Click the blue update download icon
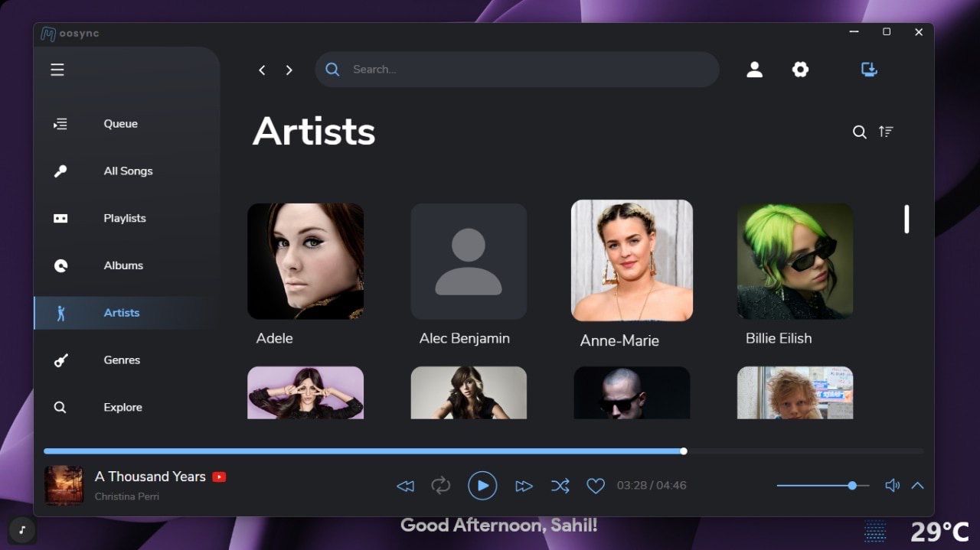Viewport: 980px width, 550px height. [x=869, y=70]
